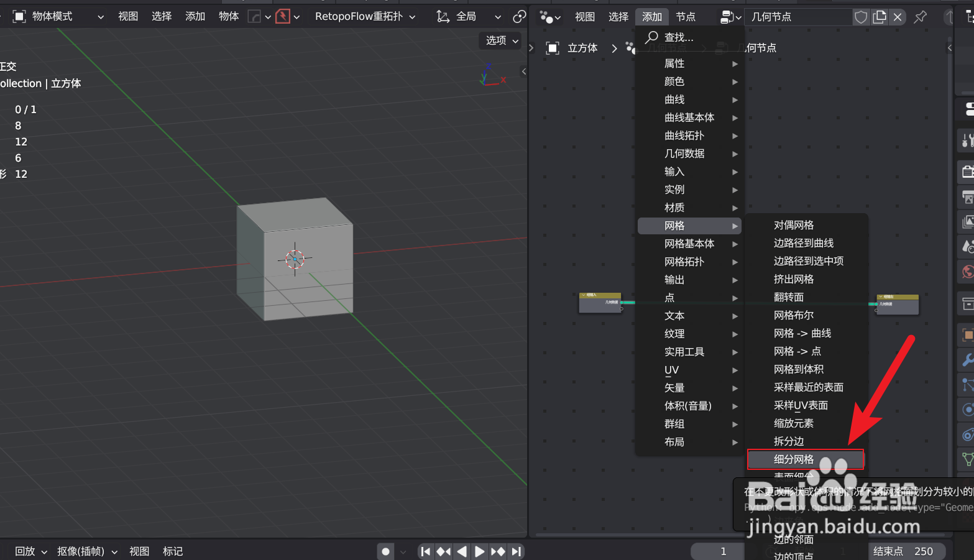Viewport: 974px width, 560px height.
Task: Click the viewport XYZ navigation gizmo
Action: click(492, 75)
